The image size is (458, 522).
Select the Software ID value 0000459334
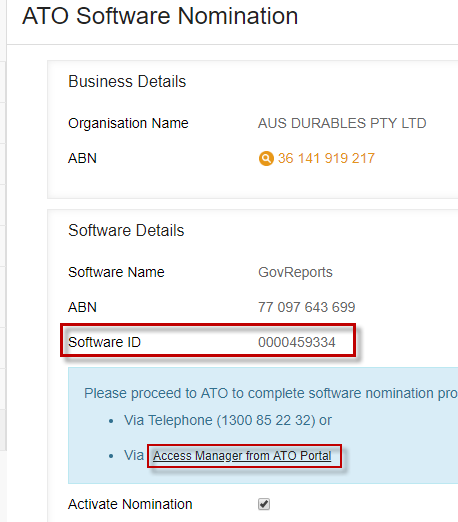tap(297, 342)
